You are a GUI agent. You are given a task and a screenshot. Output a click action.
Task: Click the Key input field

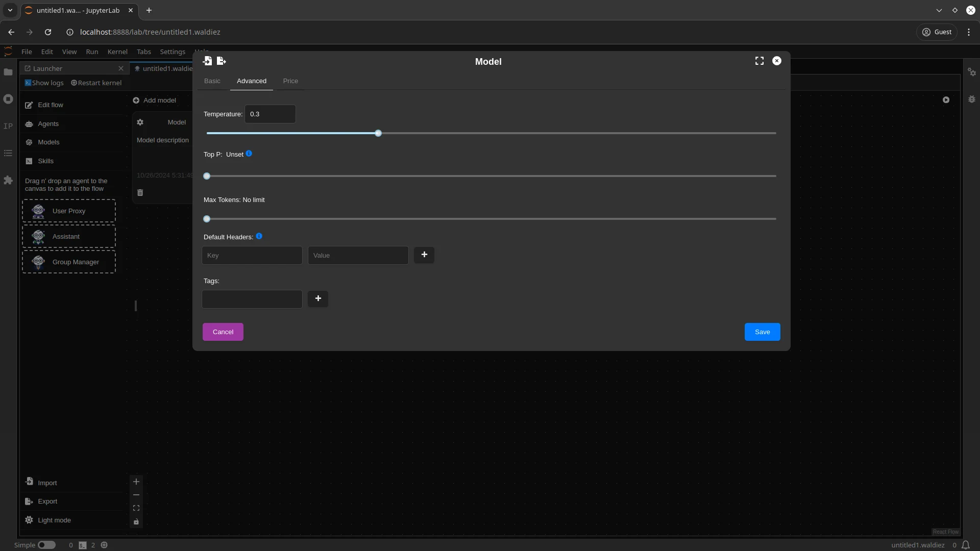(x=252, y=254)
